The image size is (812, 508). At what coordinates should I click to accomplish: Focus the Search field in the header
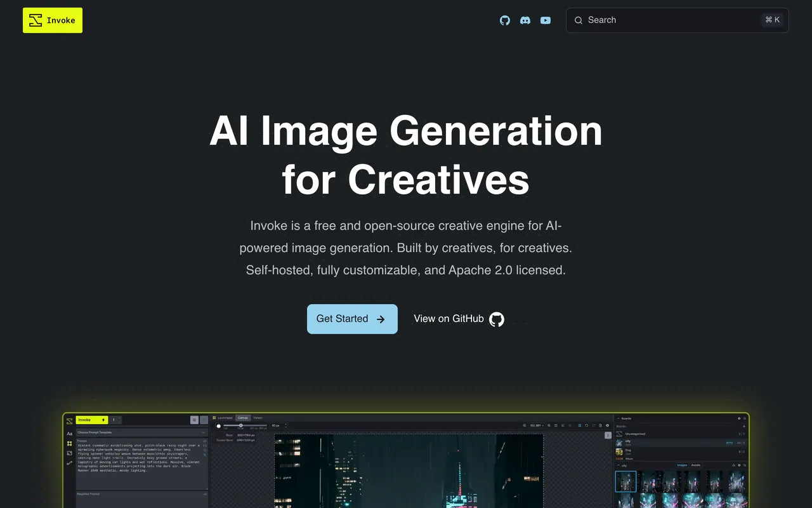pos(678,20)
